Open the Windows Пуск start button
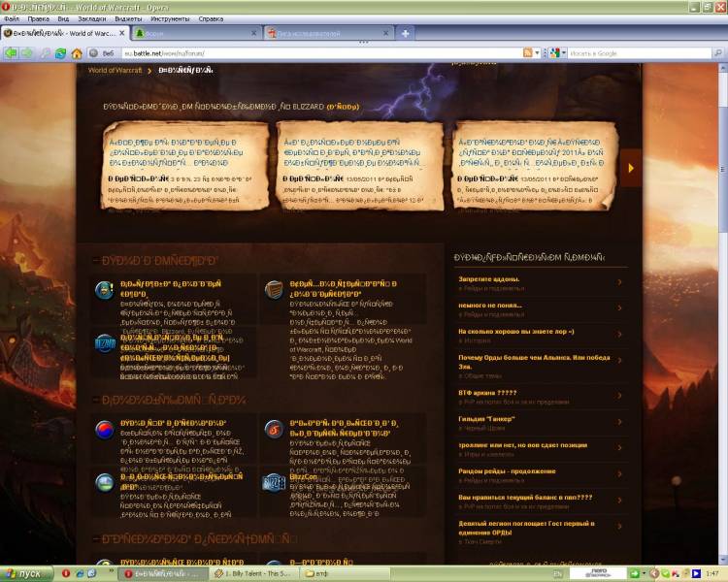 click(x=24, y=573)
